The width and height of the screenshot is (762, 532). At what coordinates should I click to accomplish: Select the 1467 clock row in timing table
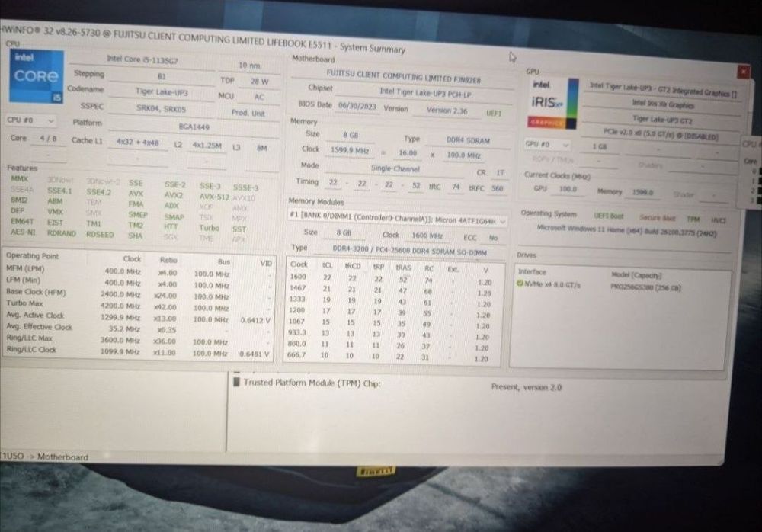pos(392,290)
